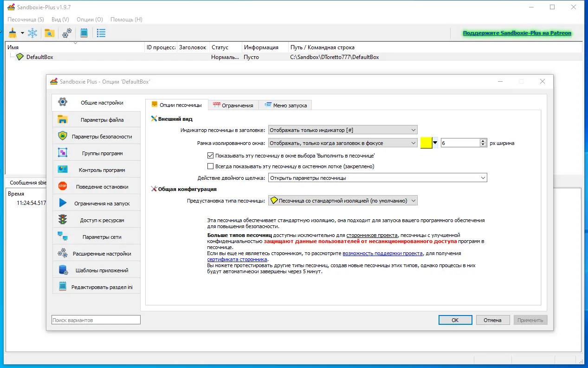Click the Имя column header
The image size is (588, 368).
[x=75, y=47]
